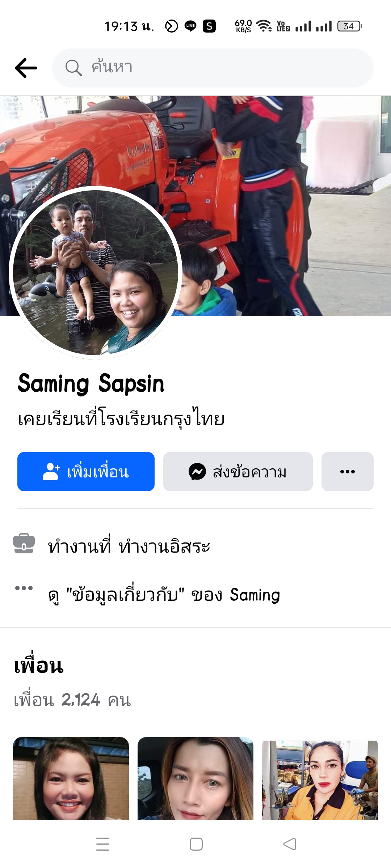Tap the ส่งข้อความ message button
The image size is (391, 868).
(x=238, y=472)
